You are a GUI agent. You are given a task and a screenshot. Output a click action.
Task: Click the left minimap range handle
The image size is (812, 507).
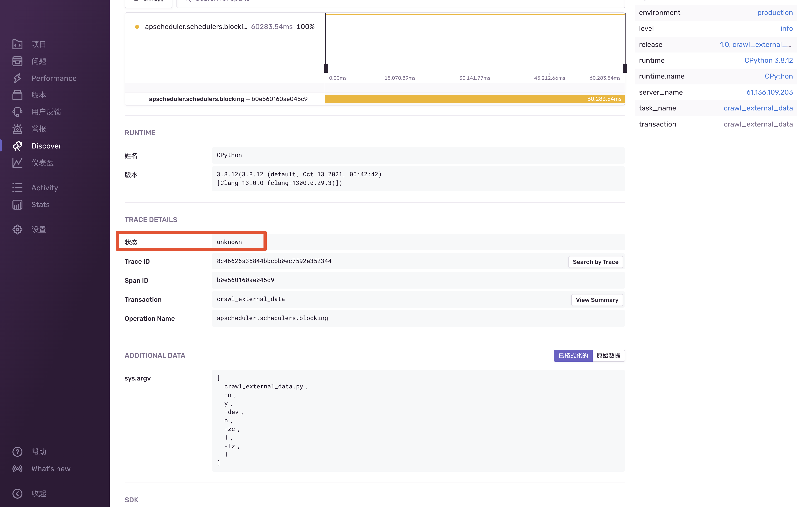pyautogui.click(x=326, y=68)
